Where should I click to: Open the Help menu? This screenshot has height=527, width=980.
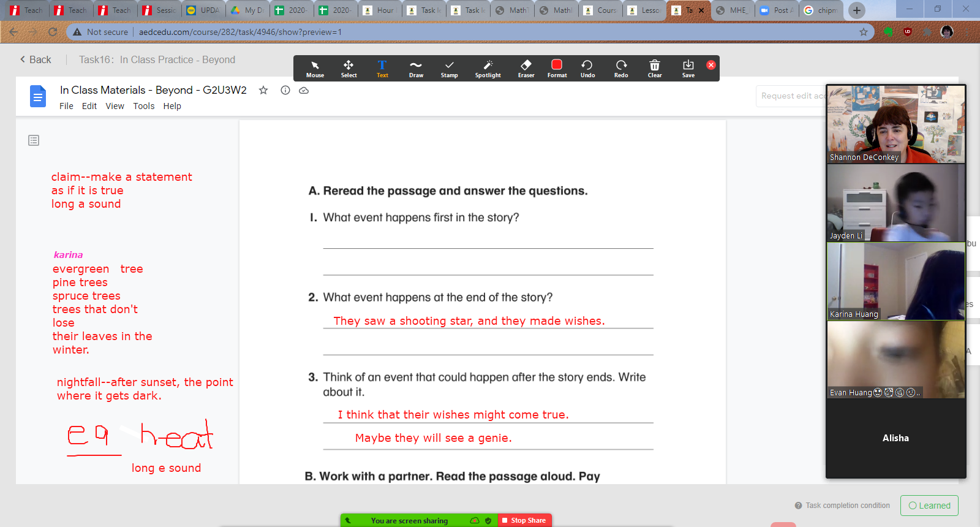(172, 106)
